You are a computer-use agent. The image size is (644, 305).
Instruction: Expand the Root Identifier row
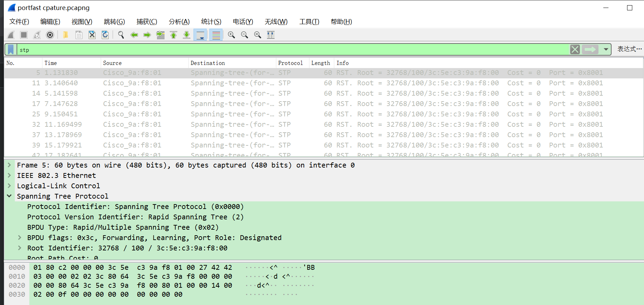coord(20,248)
